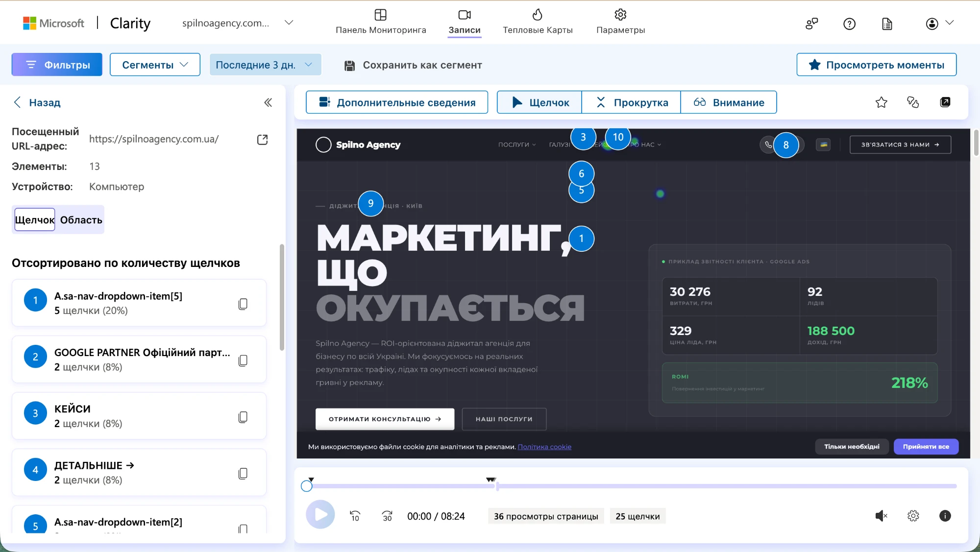Click heatmap marker 9 above headline
Image resolution: width=980 pixels, height=552 pixels.
click(x=370, y=203)
